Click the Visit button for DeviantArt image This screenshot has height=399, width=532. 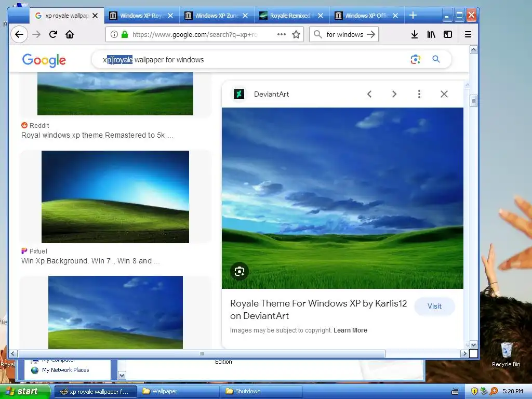[434, 307]
